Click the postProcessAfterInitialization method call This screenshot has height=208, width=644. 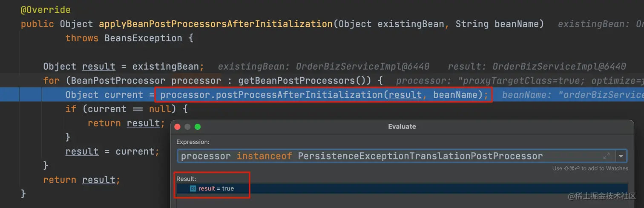tap(299, 95)
